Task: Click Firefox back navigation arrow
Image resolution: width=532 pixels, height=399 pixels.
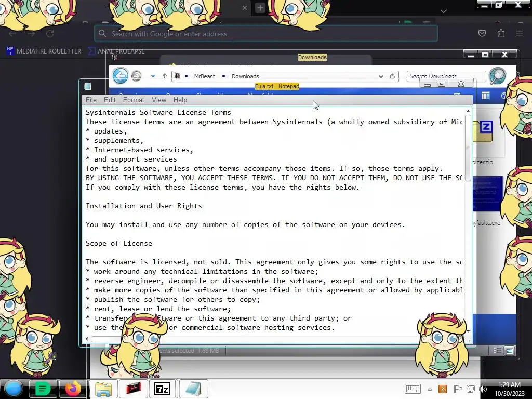Action: pyautogui.click(x=12, y=34)
